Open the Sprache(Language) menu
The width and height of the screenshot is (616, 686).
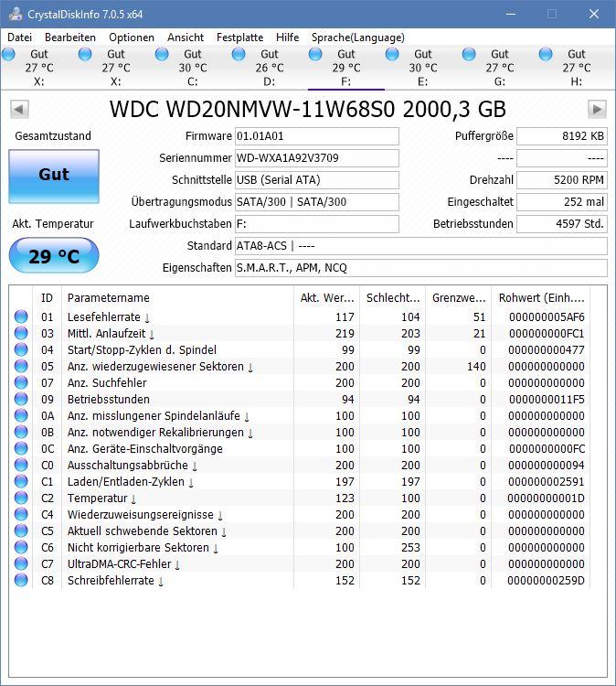358,38
